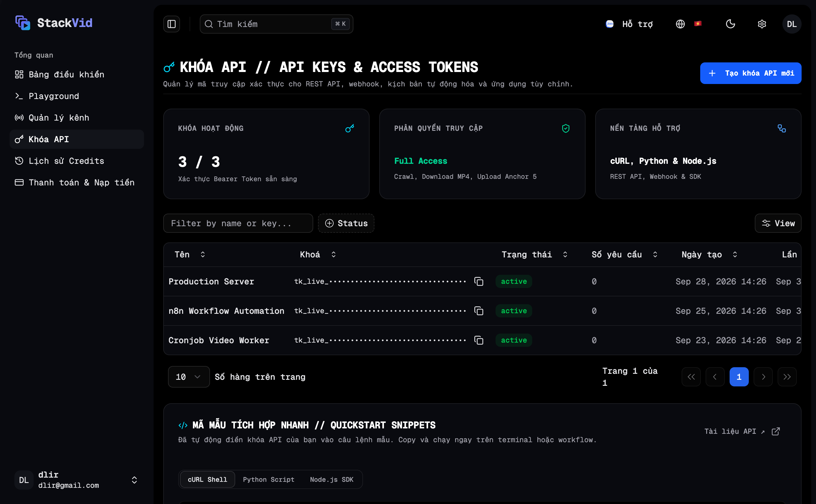Click dlir@gmail.com in sidebar footer
The height and width of the screenshot is (504, 816).
point(68,485)
